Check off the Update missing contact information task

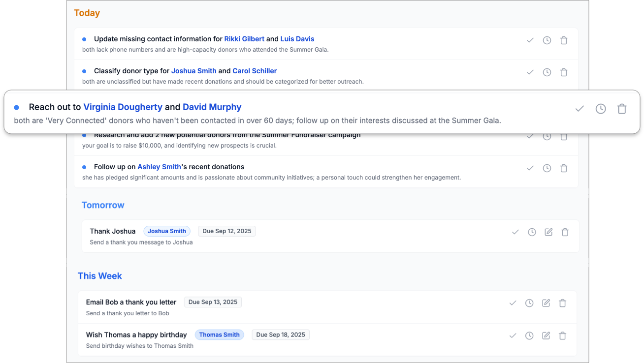[530, 40]
